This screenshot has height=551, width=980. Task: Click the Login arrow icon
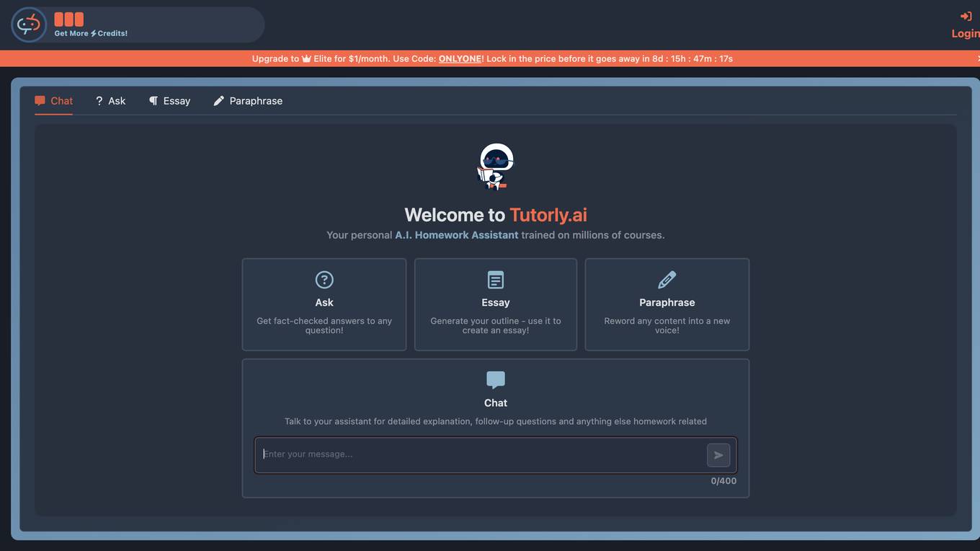coord(966,16)
